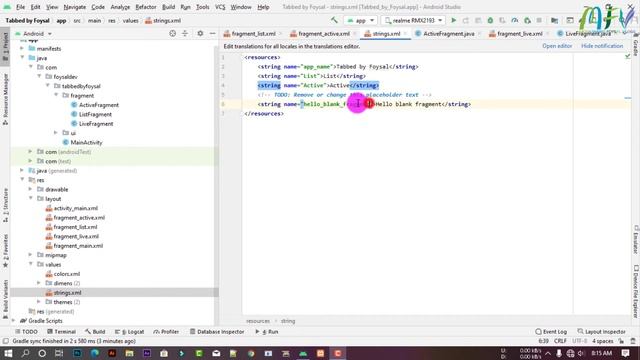Open Windows taskbar search icon
The height and width of the screenshot is (360, 640).
[x=25, y=353]
